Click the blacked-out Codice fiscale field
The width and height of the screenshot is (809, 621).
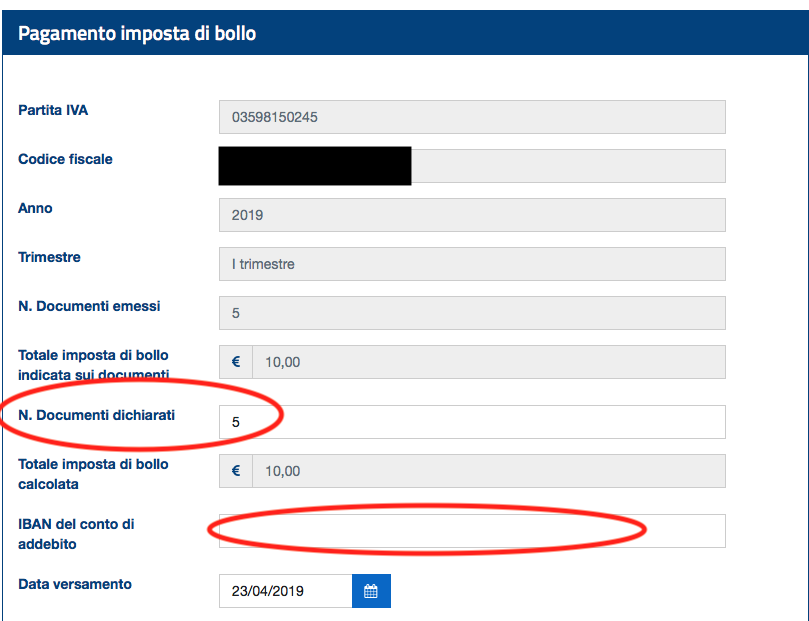point(472,166)
